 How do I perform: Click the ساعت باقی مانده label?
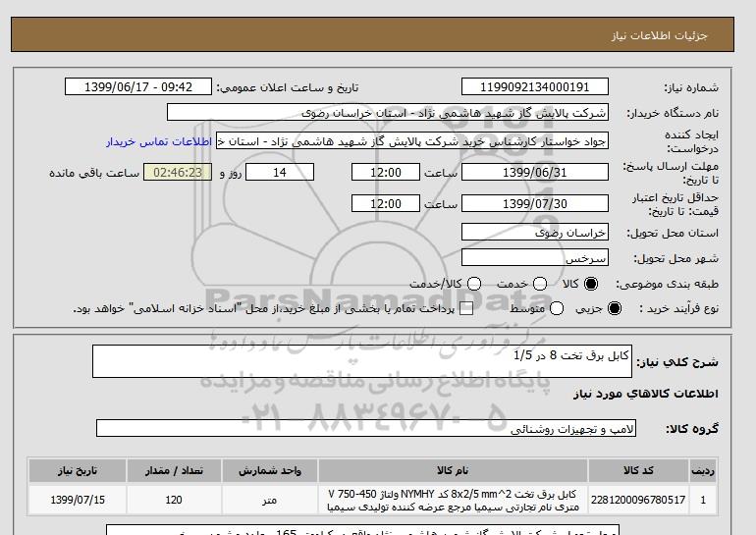tap(94, 173)
